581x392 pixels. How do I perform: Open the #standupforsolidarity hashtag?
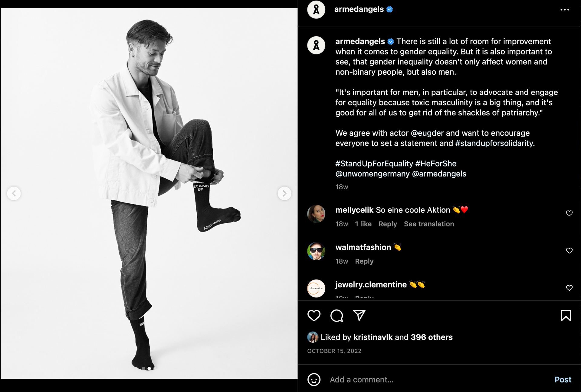pos(494,143)
